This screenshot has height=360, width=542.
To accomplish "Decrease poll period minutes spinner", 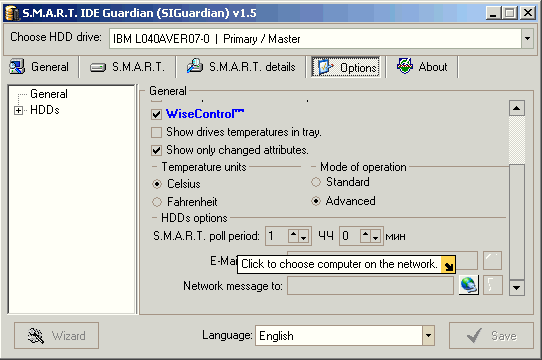I will click(375, 236).
